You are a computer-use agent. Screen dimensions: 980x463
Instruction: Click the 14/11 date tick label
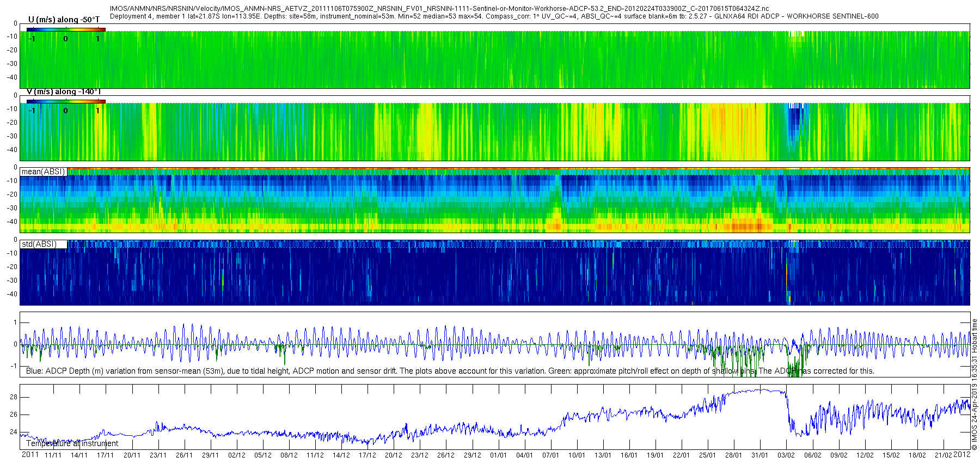[79, 455]
